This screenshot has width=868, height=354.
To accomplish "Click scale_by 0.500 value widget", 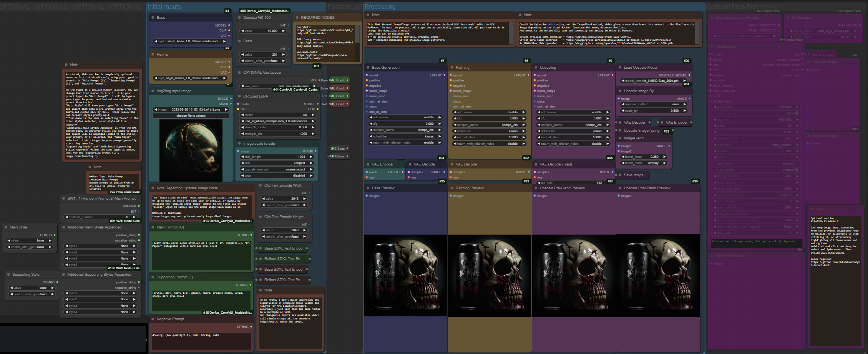I will click(654, 111).
